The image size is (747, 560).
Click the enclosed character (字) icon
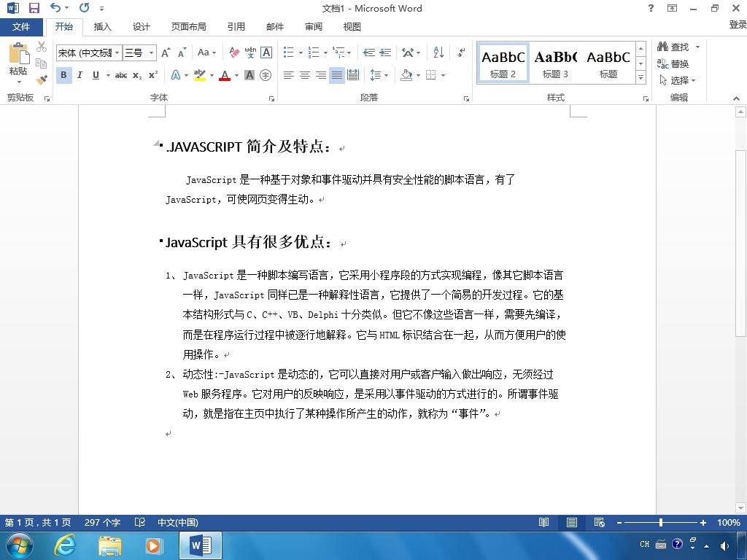(266, 75)
